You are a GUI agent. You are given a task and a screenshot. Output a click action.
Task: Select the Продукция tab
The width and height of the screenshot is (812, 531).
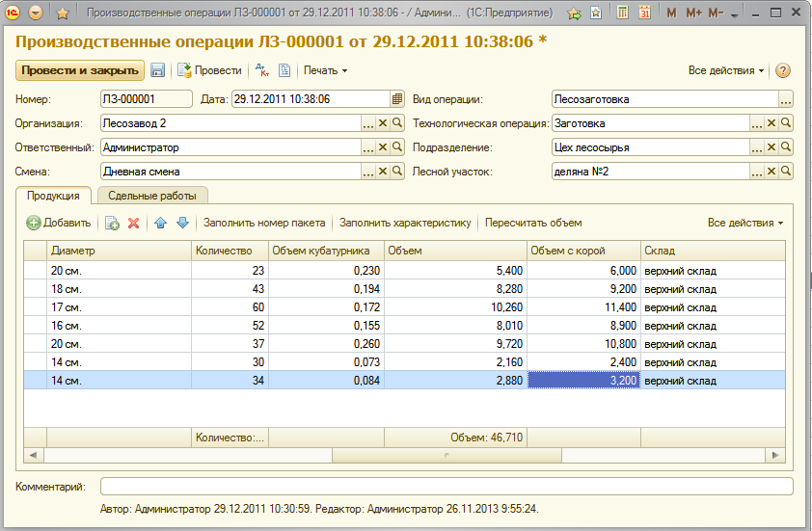pos(53,196)
